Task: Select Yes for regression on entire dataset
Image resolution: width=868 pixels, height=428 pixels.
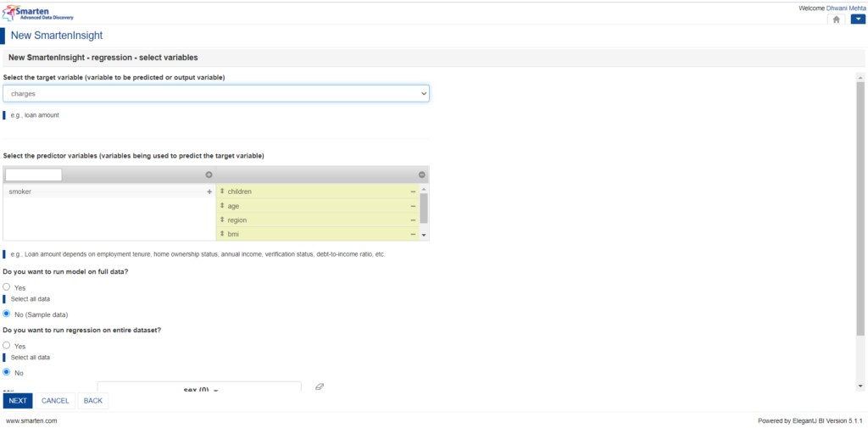Action: click(7, 345)
